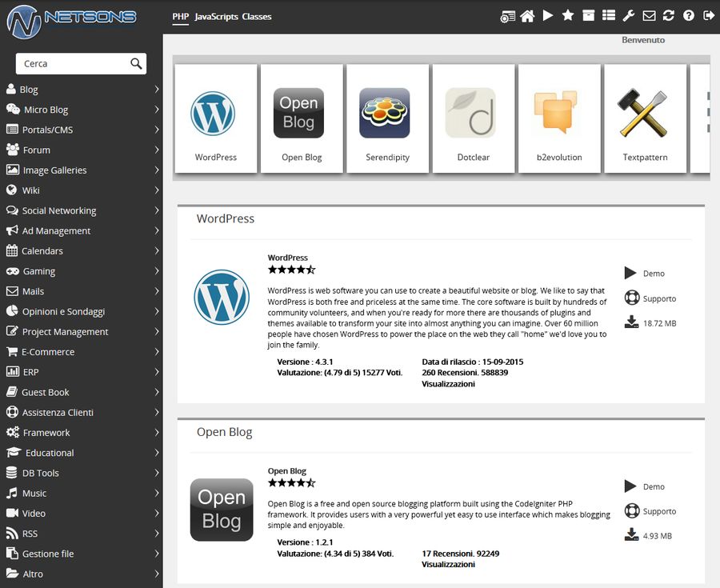This screenshot has height=588, width=720.
Task: Open help with the question mark icon
Action: (x=689, y=16)
